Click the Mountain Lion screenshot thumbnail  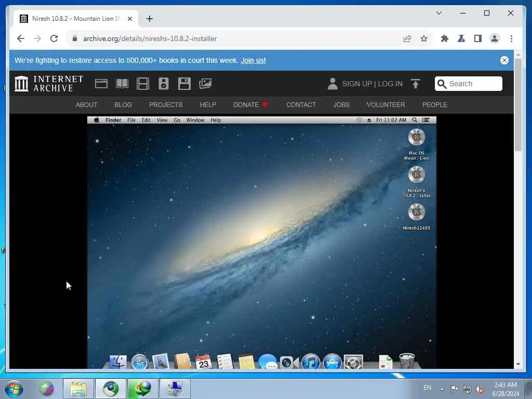pyautogui.click(x=262, y=242)
